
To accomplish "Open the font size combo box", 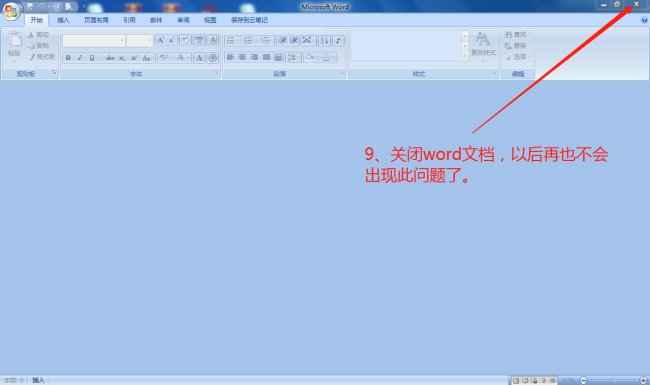I will click(x=140, y=40).
